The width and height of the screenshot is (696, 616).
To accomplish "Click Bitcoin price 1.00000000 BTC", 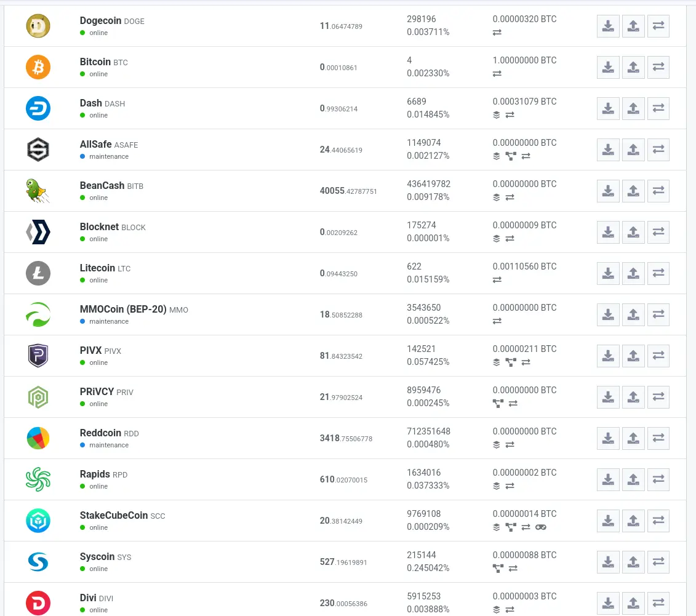I will 525,60.
